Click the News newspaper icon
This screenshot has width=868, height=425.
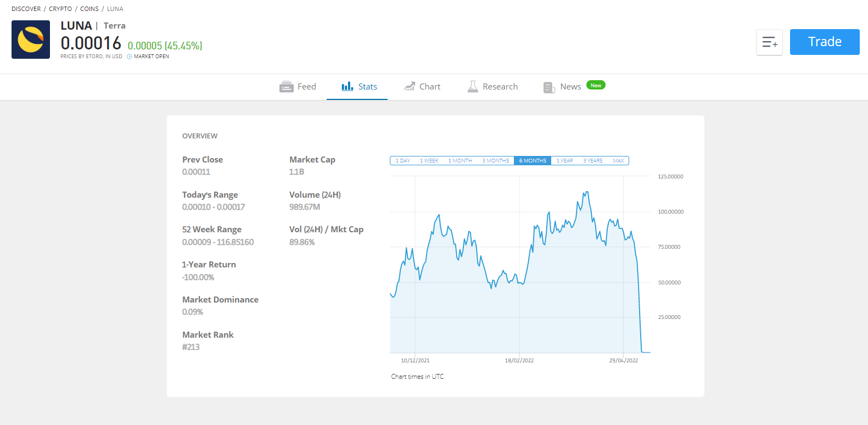(549, 87)
